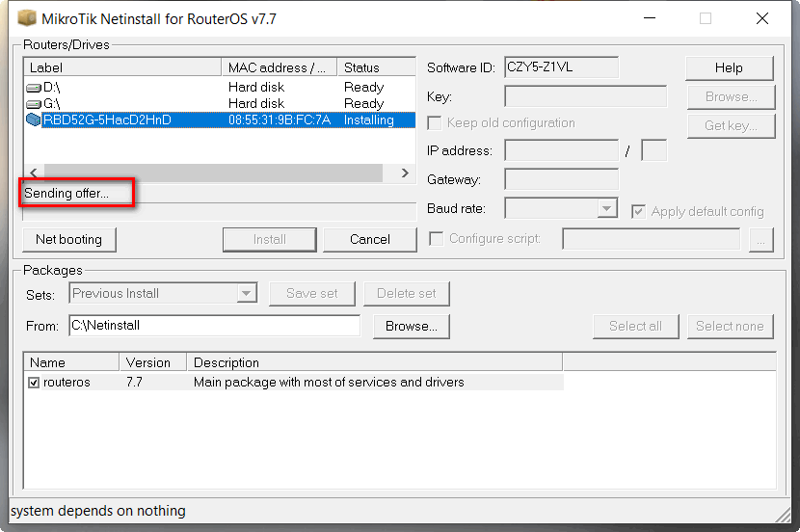800x532 pixels.
Task: Click the Save set button
Action: [311, 294]
